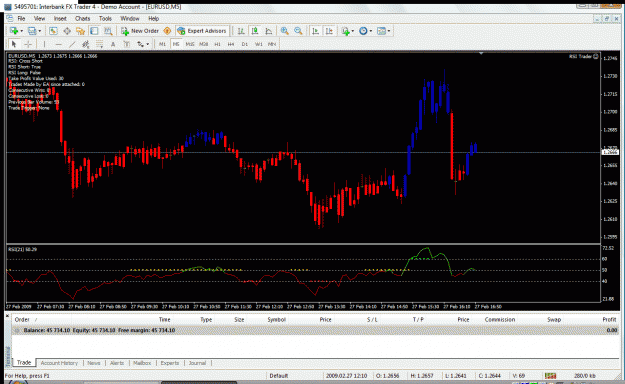This screenshot has height=384, width=625.
Task: Launch MetaEditor from the toolbar
Action: pyautogui.click(x=167, y=31)
